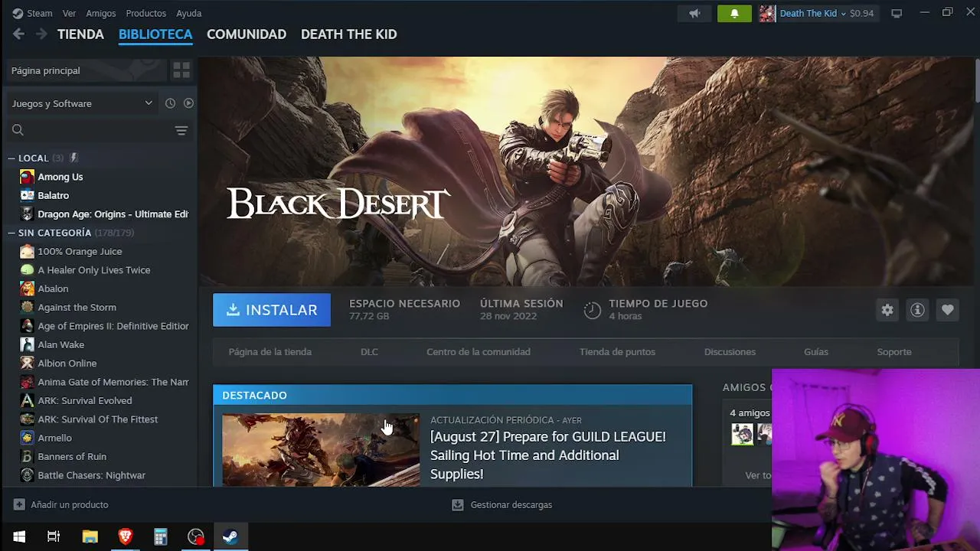
Task: Go forward with the right arrow
Action: [41, 34]
